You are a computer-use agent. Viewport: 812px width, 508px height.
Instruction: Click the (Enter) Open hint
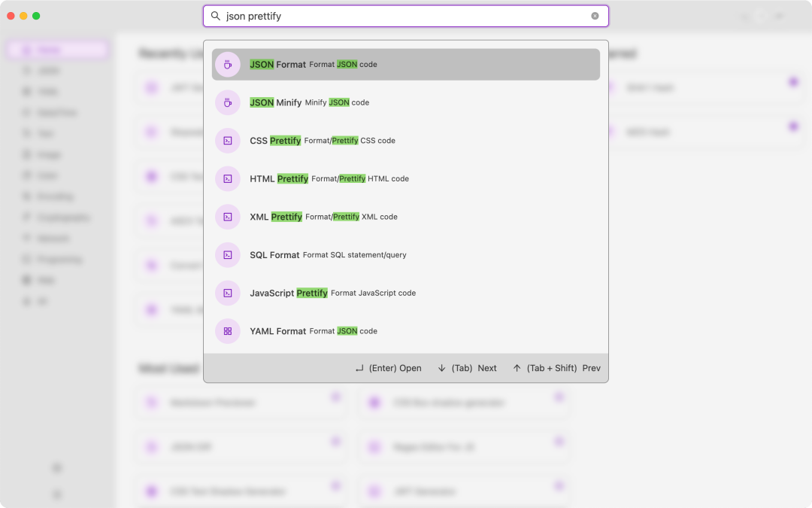[389, 368]
